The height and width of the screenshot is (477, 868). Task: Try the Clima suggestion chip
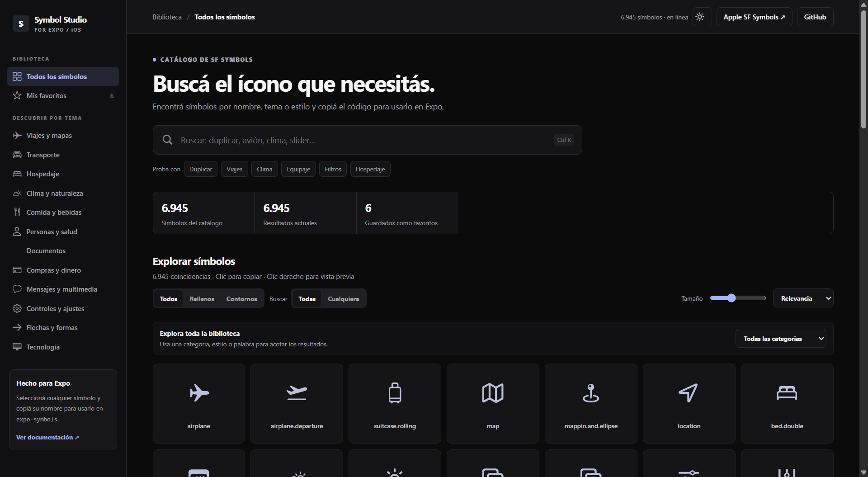(264, 169)
